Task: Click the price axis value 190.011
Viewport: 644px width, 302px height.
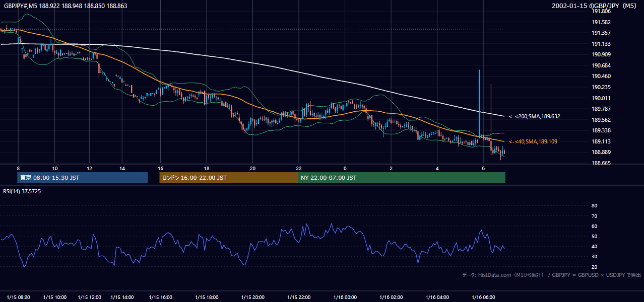Action: click(601, 98)
